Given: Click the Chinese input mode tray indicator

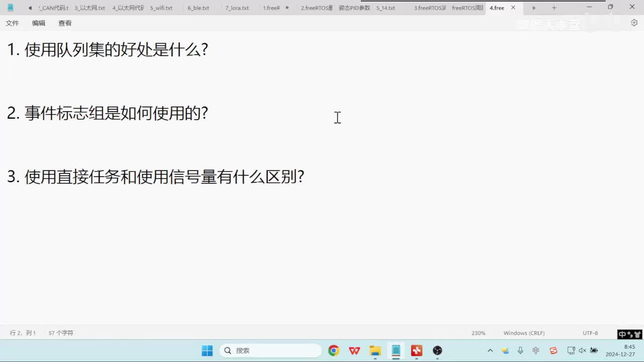Looking at the screenshot, I should [x=536, y=350].
